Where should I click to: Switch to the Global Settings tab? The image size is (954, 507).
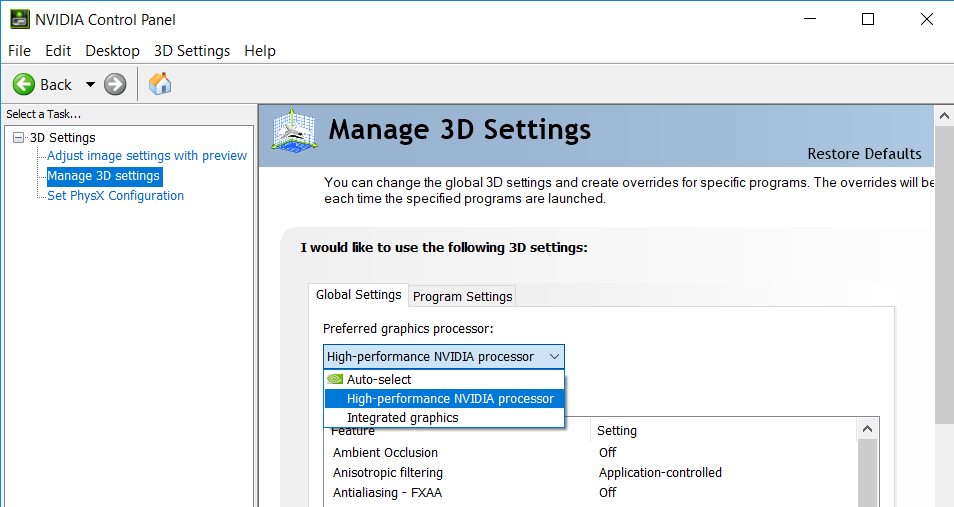click(358, 295)
